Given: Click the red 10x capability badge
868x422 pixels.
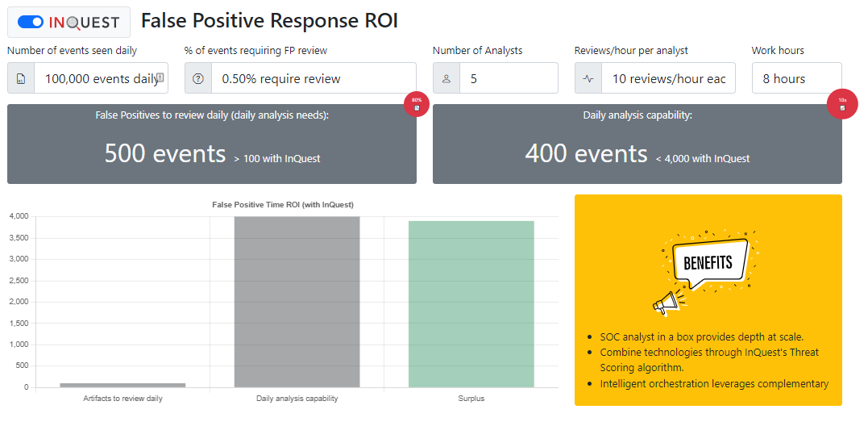Looking at the screenshot, I should click(x=842, y=104).
